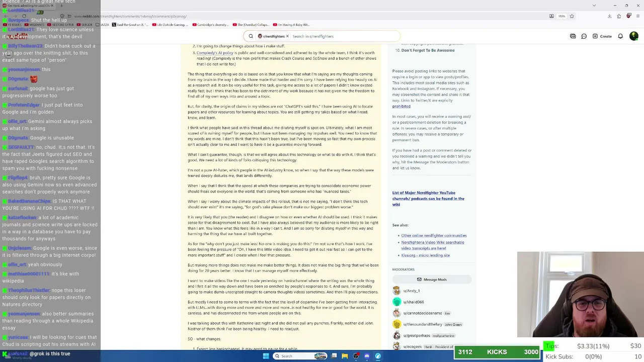The image size is (644, 362).
Task: Click u/cannotdecideaname's avatar icon
Action: pyautogui.click(x=396, y=313)
